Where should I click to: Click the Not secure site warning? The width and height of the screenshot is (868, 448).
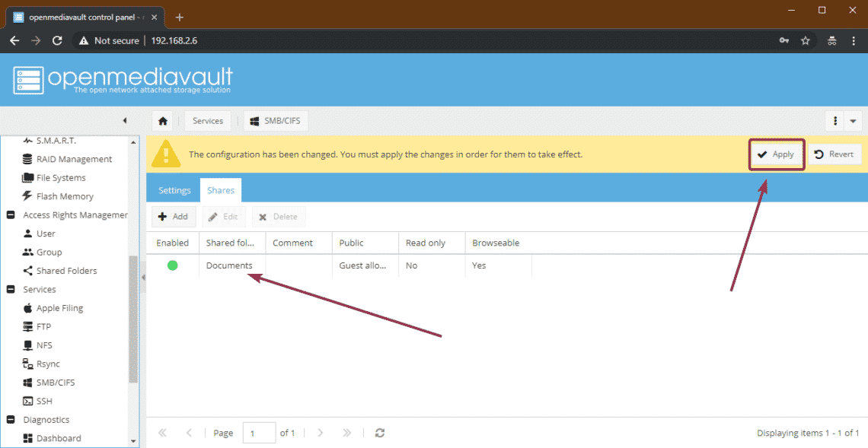click(x=109, y=40)
